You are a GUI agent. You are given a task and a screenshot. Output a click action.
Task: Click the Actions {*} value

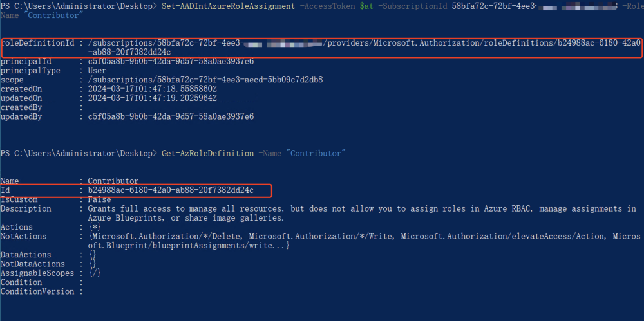click(x=95, y=227)
